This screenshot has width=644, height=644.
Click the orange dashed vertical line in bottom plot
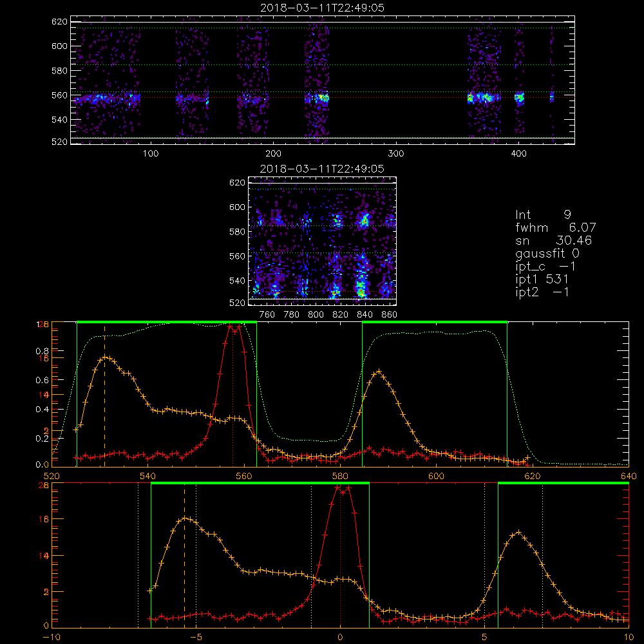click(184, 556)
